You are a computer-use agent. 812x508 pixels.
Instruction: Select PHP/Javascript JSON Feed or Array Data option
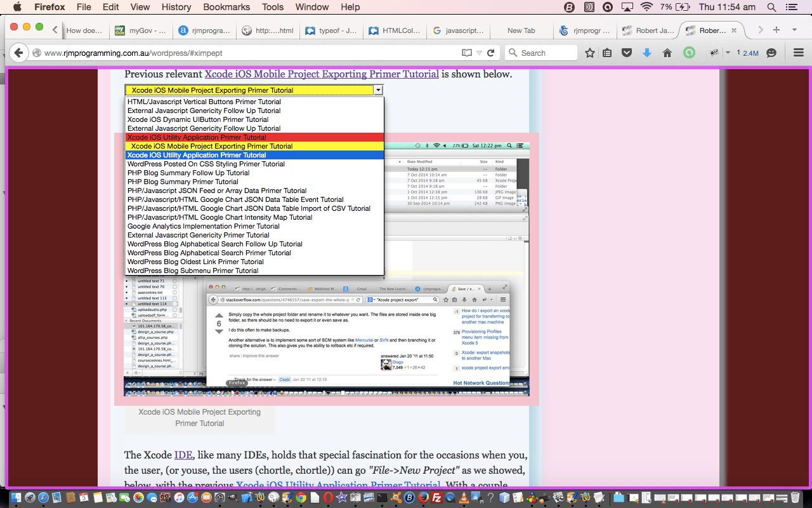point(254,190)
